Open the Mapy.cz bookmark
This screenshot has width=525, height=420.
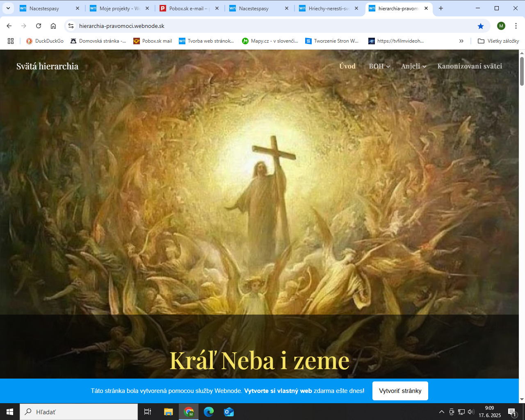[x=270, y=41]
